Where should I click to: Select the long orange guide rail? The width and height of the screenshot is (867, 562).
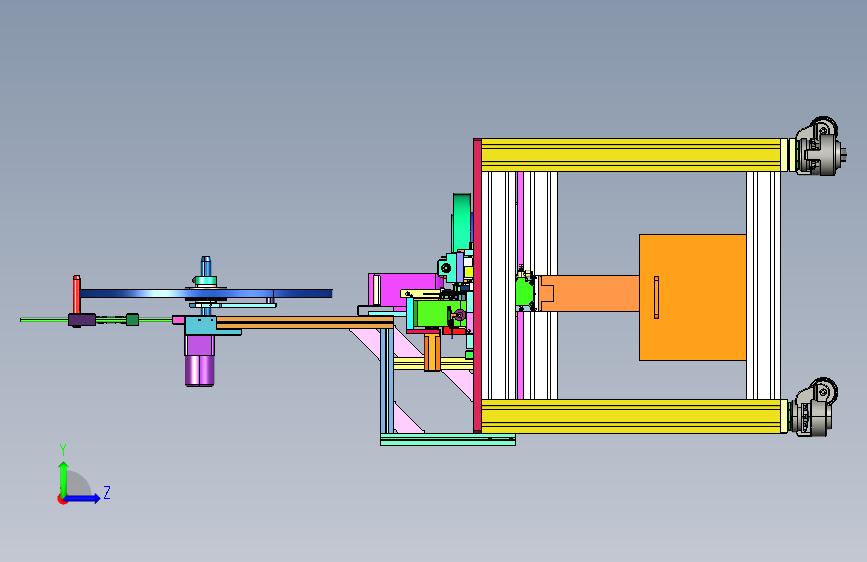click(x=305, y=322)
